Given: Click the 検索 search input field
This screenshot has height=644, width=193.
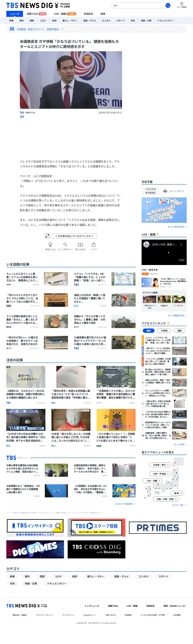Looking at the screenshot, I should click(138, 5).
